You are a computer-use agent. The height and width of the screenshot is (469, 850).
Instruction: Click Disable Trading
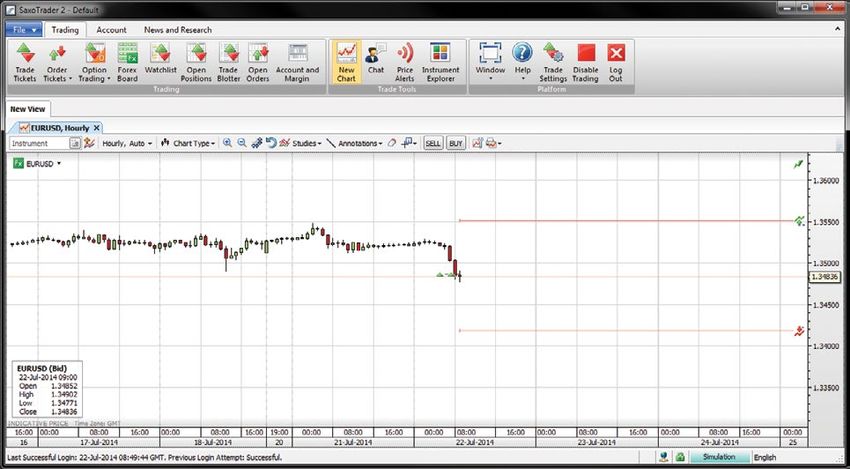585,63
